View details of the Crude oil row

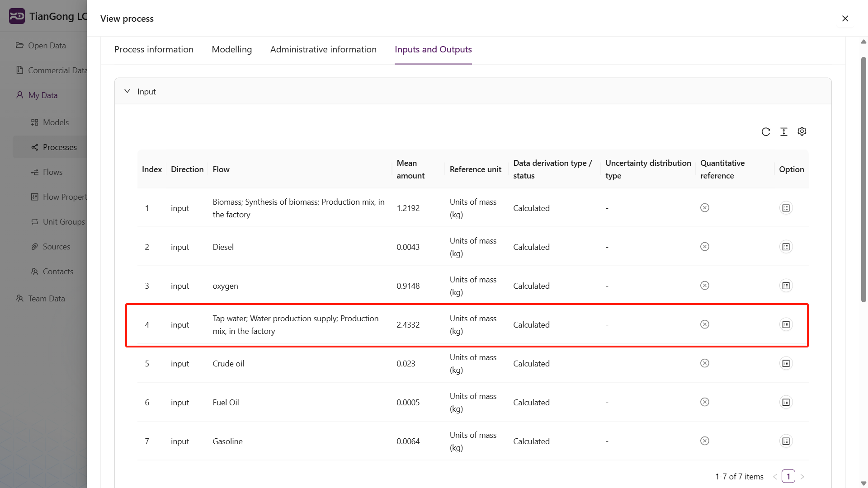786,363
